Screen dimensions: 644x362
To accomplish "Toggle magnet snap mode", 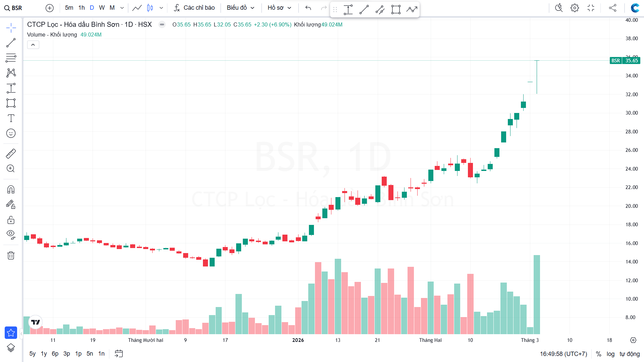I will tap(11, 190).
